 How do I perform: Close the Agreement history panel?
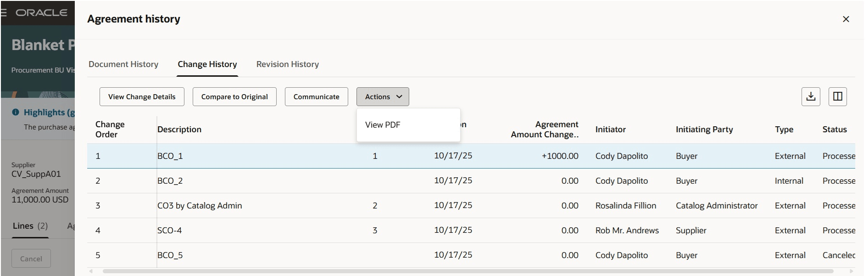coord(846,19)
